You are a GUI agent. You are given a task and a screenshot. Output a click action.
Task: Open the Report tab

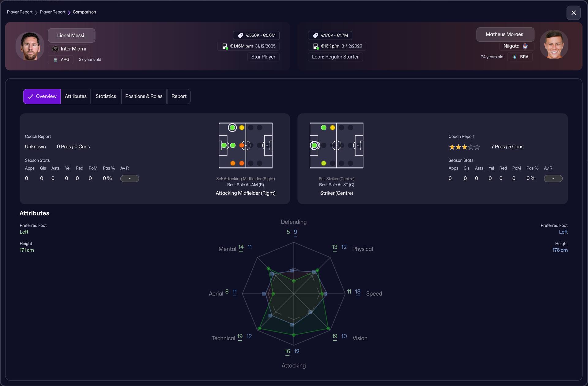(x=179, y=96)
